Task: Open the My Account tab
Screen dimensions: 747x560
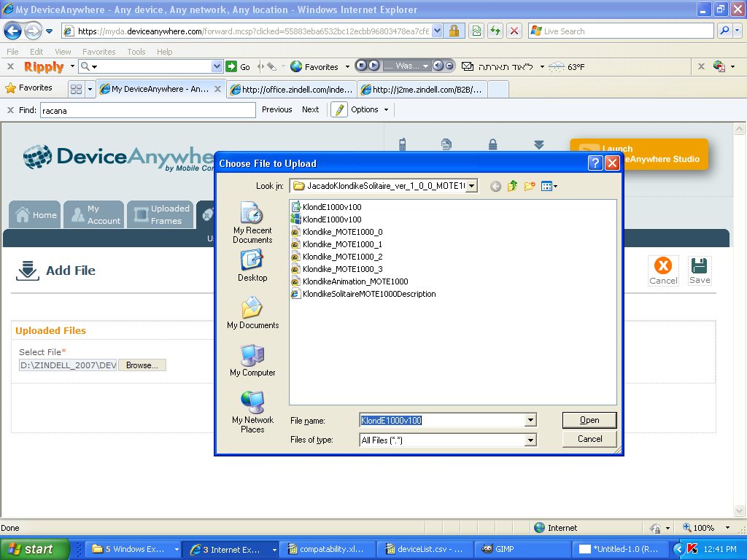Action: pyautogui.click(x=94, y=215)
